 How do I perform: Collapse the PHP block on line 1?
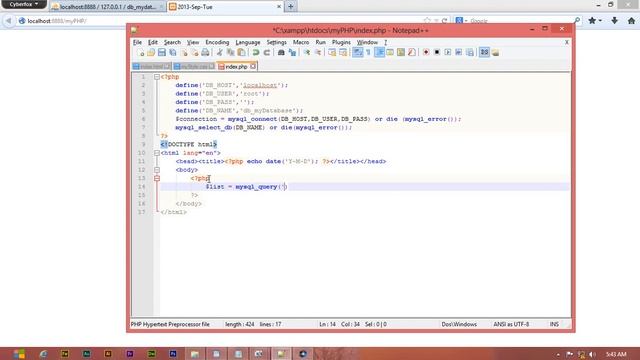coord(157,77)
